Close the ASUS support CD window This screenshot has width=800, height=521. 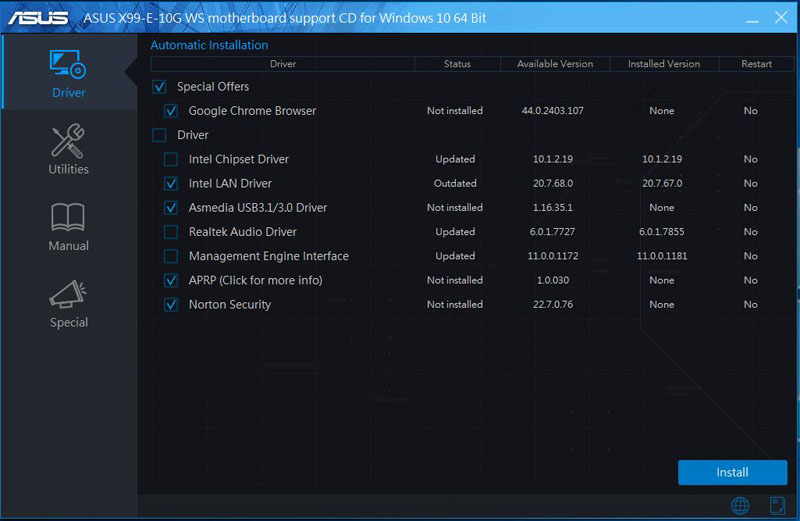point(778,17)
